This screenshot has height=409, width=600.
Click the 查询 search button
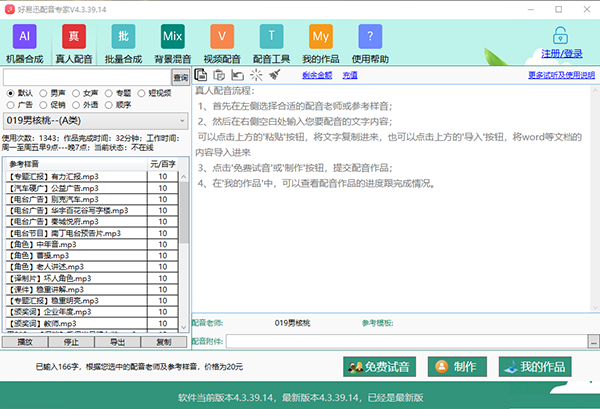pyautogui.click(x=181, y=78)
